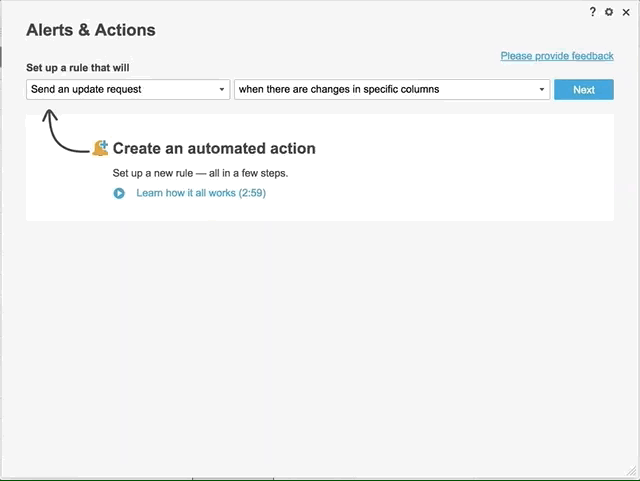This screenshot has height=481, width=640.
Task: Open the 'Send an update request' dropdown
Action: pos(128,89)
